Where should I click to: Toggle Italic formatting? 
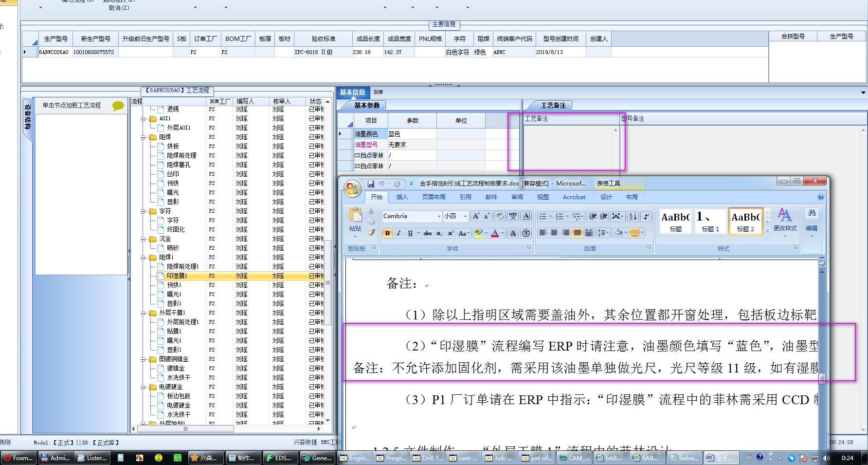tap(398, 233)
